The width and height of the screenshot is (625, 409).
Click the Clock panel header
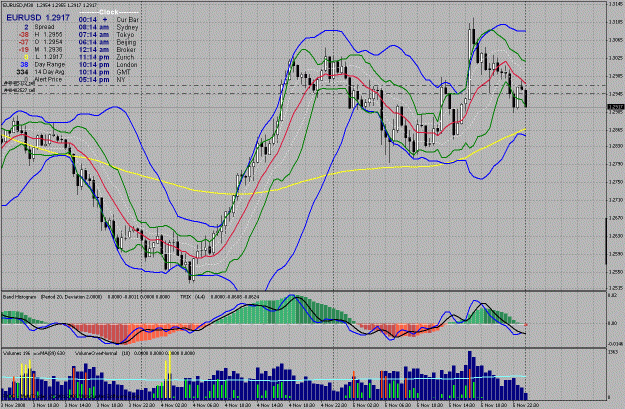(109, 12)
